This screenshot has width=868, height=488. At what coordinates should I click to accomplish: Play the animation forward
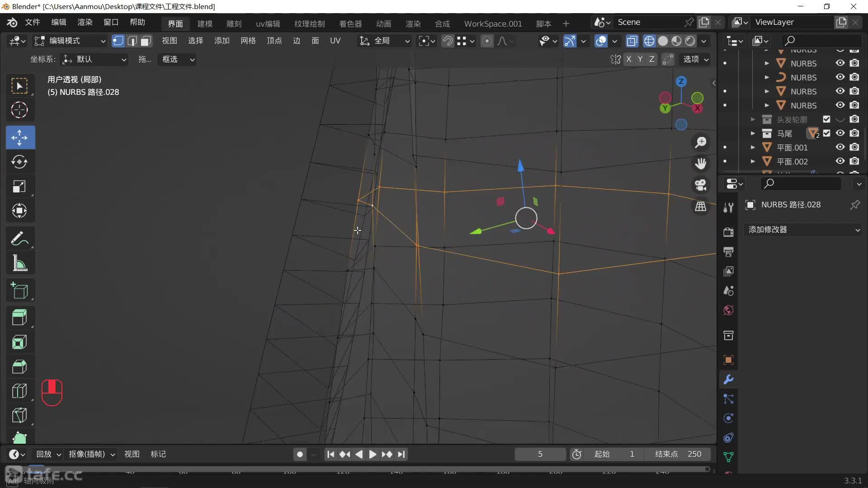pyautogui.click(x=373, y=454)
